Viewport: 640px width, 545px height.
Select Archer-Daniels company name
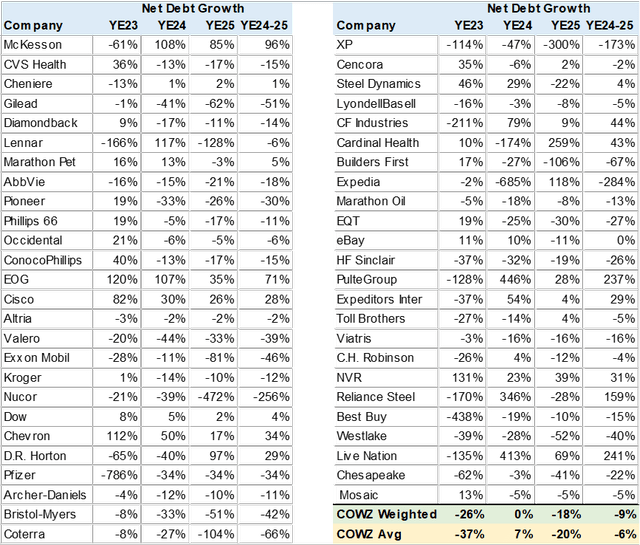[45, 495]
